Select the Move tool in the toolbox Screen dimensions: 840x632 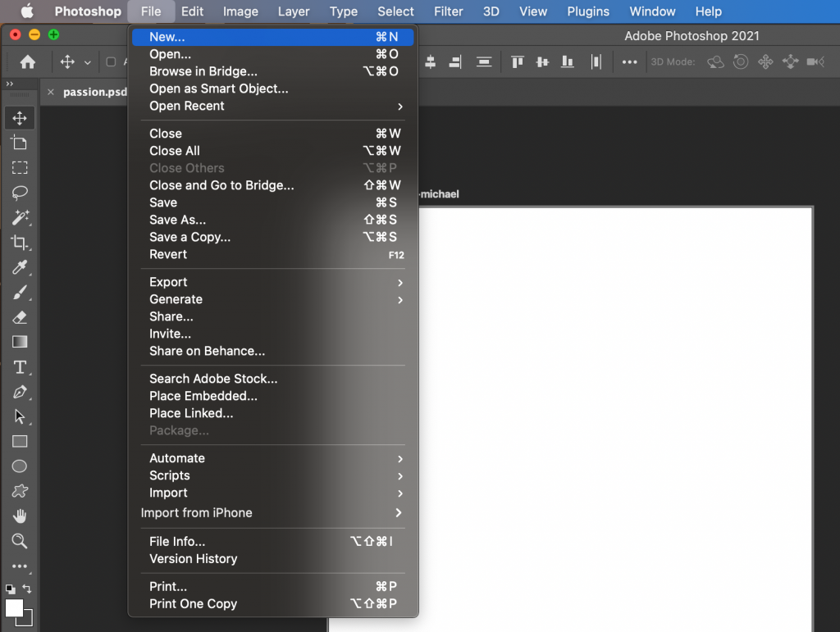pos(20,118)
